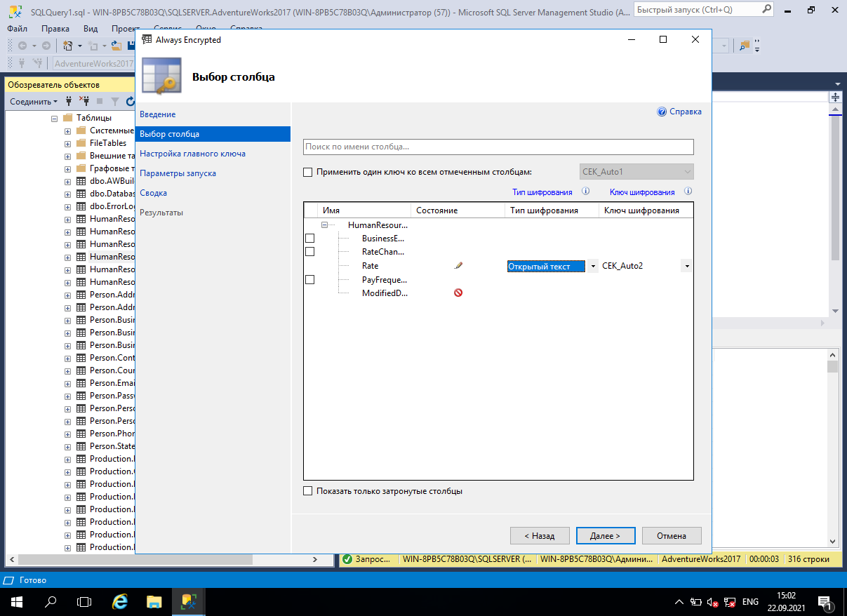Viewport: 847px width, 616px height.
Task: Click the green connected status icon in the status bar
Action: pyautogui.click(x=347, y=559)
